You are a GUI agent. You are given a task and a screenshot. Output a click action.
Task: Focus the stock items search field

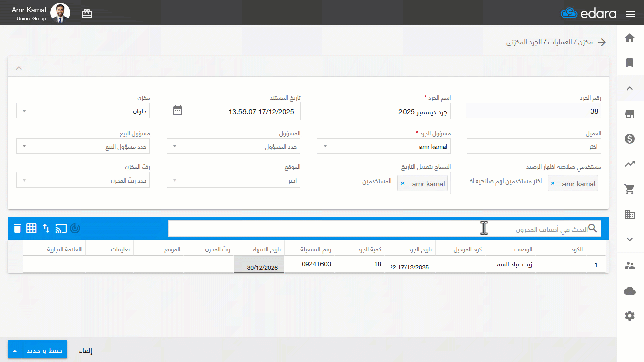(384, 228)
